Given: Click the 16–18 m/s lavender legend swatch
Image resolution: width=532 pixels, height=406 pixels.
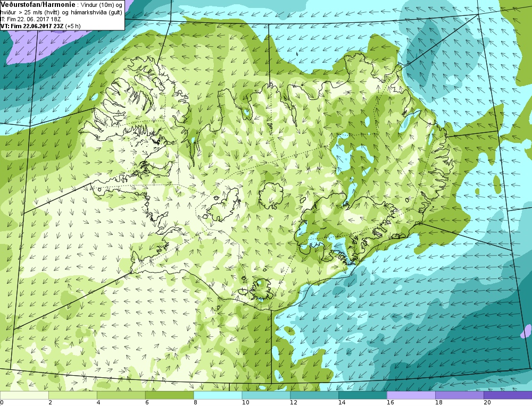Looking at the screenshot, I should pyautogui.click(x=411, y=395).
